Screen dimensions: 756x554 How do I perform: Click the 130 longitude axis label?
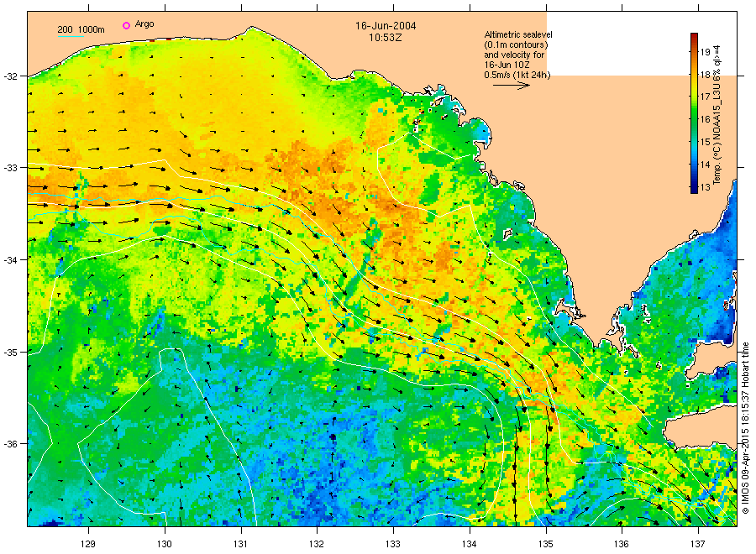pos(165,545)
